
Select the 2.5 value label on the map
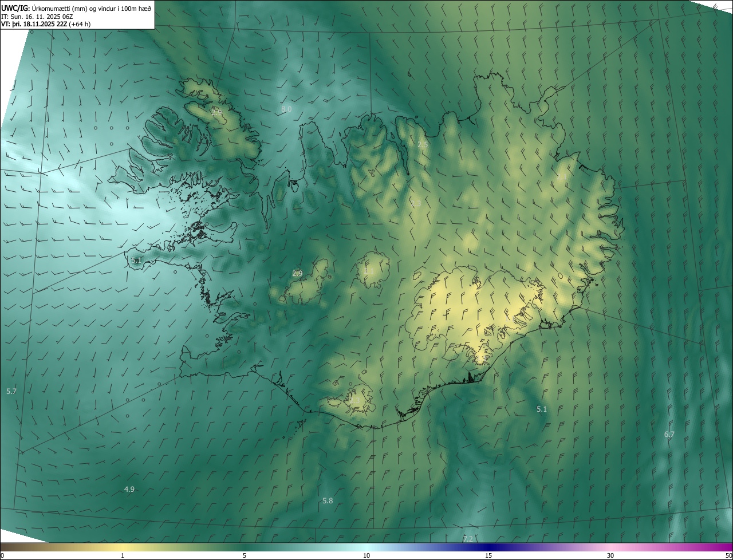423,145
